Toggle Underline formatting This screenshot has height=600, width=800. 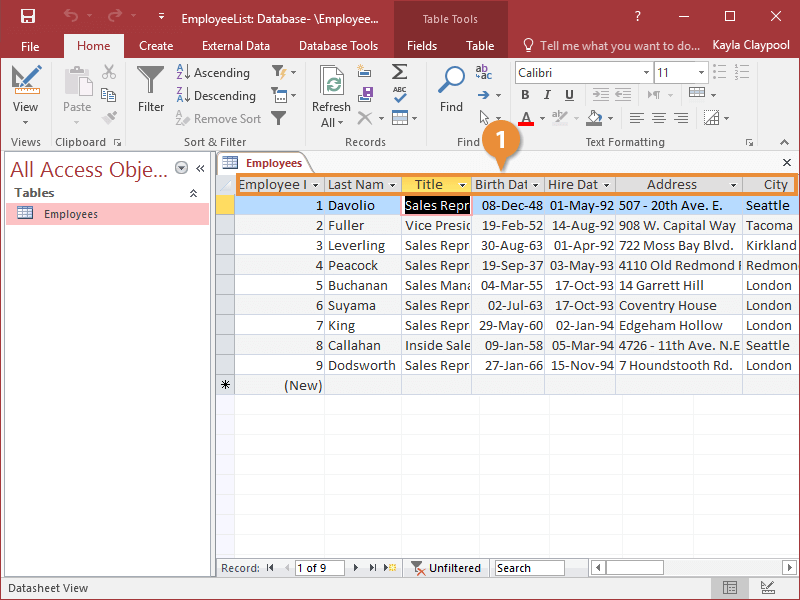click(x=569, y=94)
